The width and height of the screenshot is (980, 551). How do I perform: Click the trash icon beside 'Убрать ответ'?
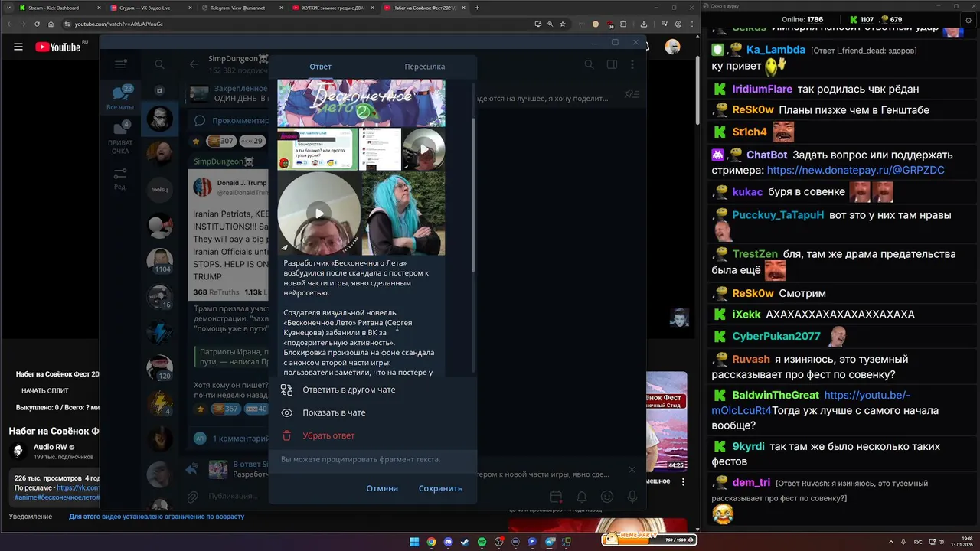[286, 435]
